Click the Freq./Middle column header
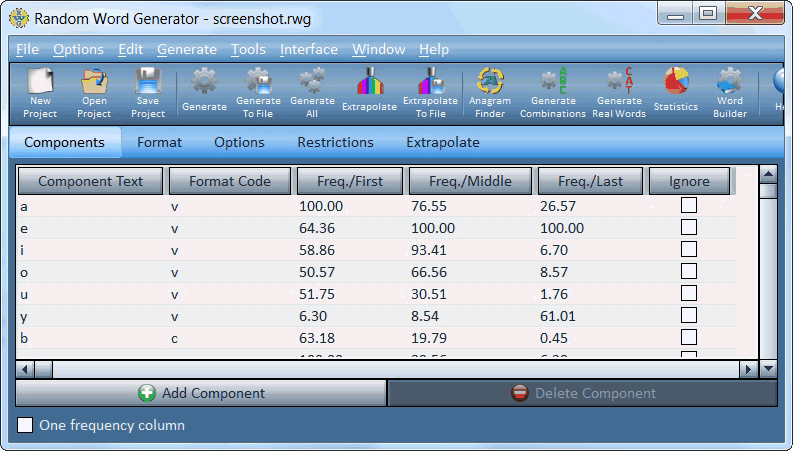 point(470,181)
